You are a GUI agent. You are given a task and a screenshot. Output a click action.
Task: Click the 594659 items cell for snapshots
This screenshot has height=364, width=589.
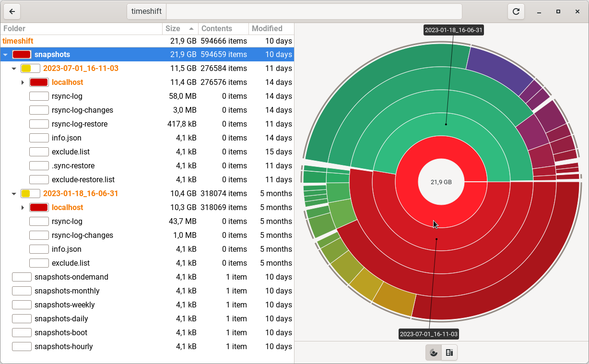tap(224, 55)
